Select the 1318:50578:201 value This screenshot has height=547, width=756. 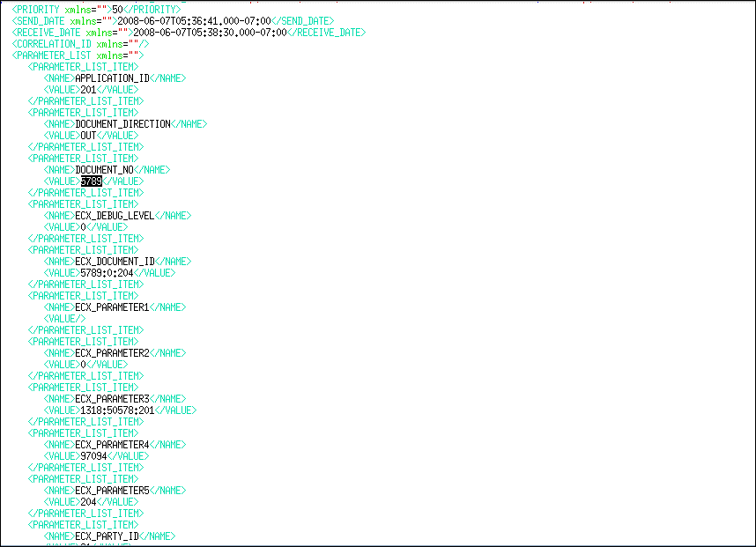click(118, 410)
